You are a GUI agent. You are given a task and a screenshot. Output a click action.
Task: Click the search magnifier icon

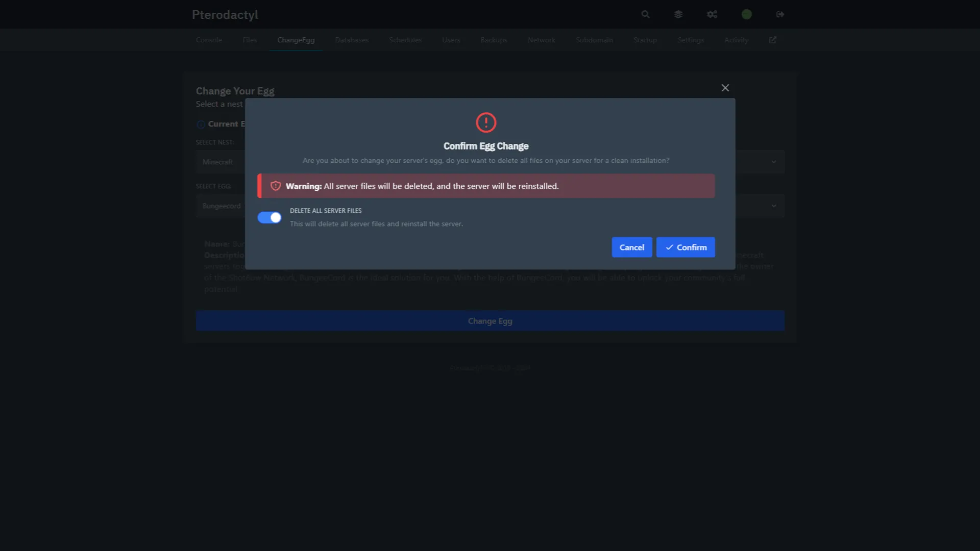[x=645, y=14]
